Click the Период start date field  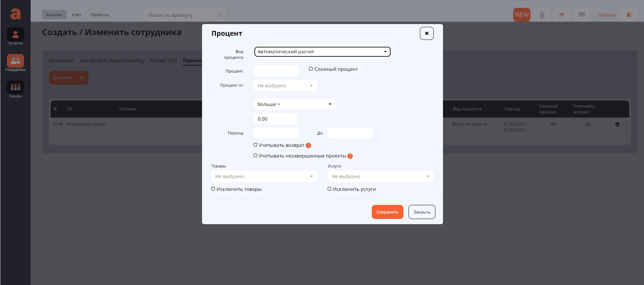[x=276, y=133]
